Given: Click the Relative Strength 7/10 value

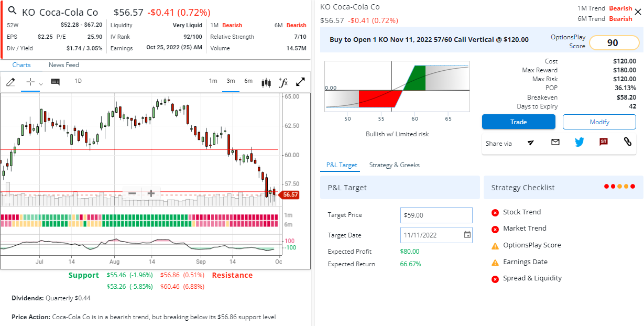Looking at the screenshot, I should coord(300,37).
